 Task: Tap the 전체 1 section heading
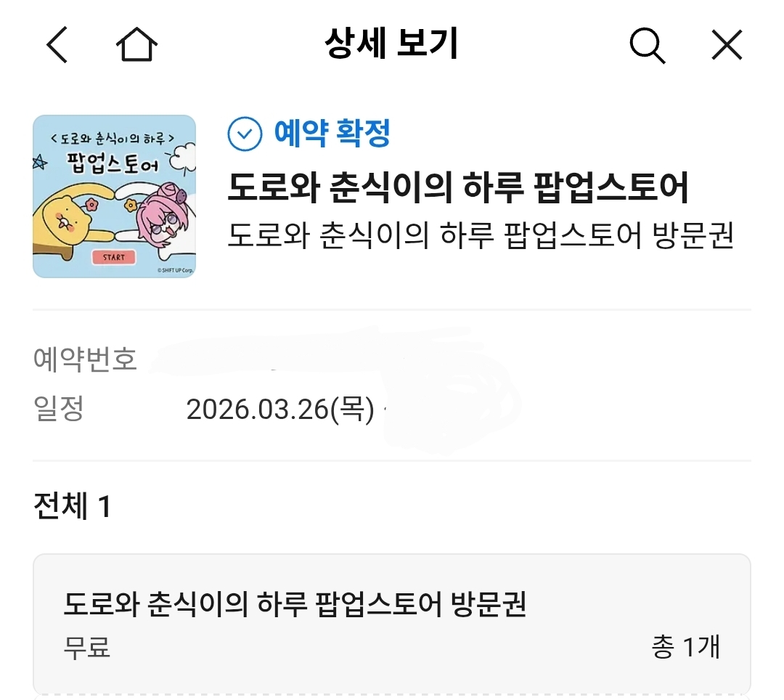click(x=72, y=505)
